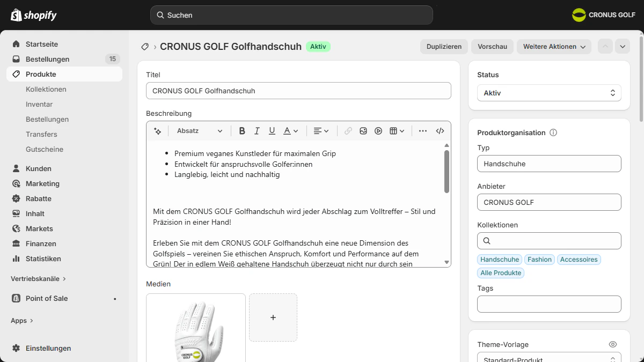Image resolution: width=644 pixels, height=362 pixels.
Task: Click the Finanzen bank icon
Action: pos(16,243)
